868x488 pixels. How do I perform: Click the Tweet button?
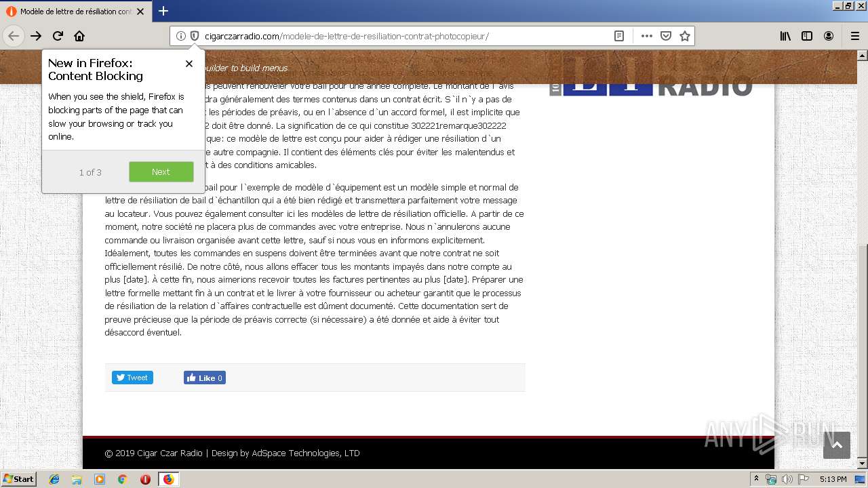pos(132,378)
